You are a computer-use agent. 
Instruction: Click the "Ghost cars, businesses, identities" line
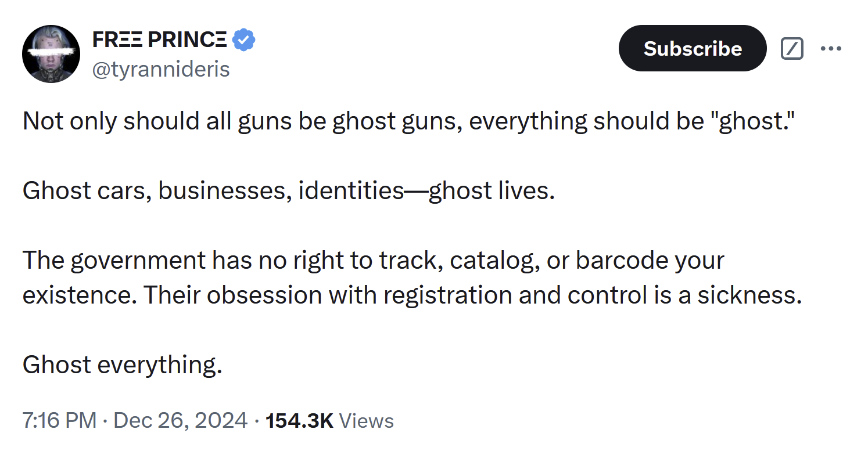213,190
